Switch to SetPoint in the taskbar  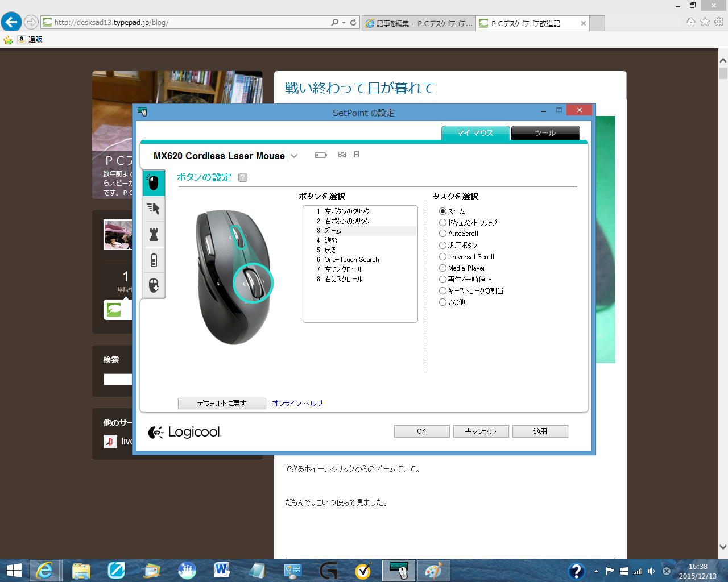(x=399, y=570)
